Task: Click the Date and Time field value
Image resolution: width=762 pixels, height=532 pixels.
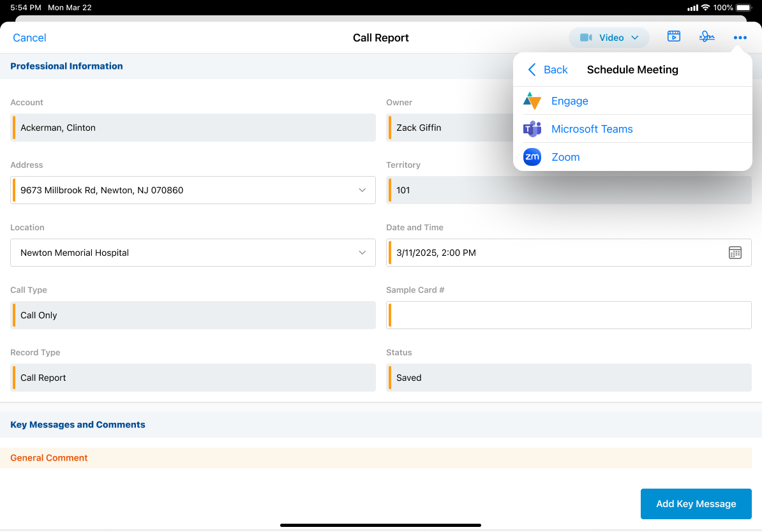Action: [437, 253]
